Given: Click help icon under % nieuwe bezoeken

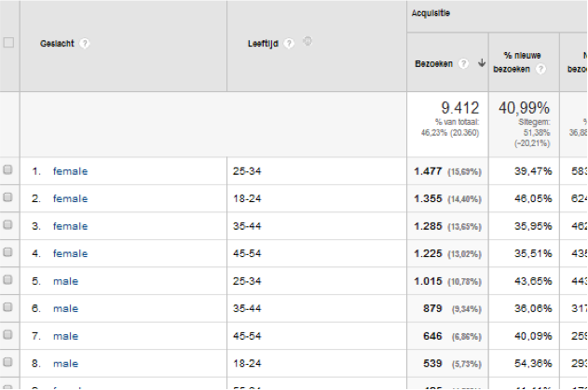Looking at the screenshot, I should (x=540, y=70).
